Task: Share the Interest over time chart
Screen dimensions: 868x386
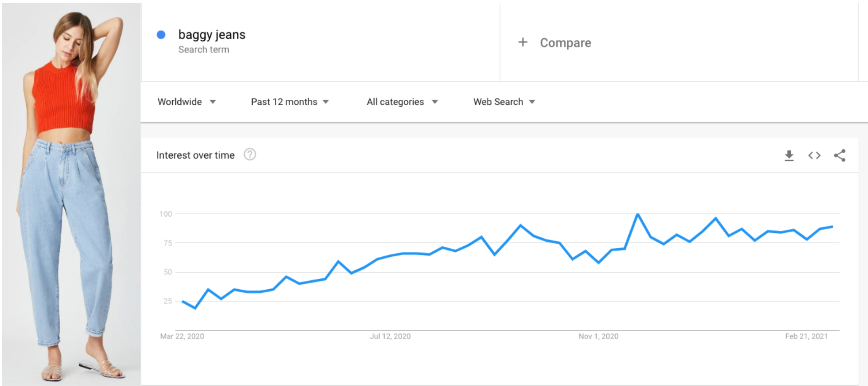Action: coord(840,155)
